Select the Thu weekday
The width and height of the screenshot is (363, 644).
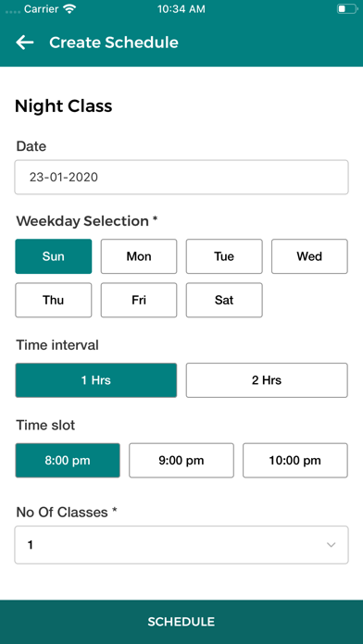54,300
